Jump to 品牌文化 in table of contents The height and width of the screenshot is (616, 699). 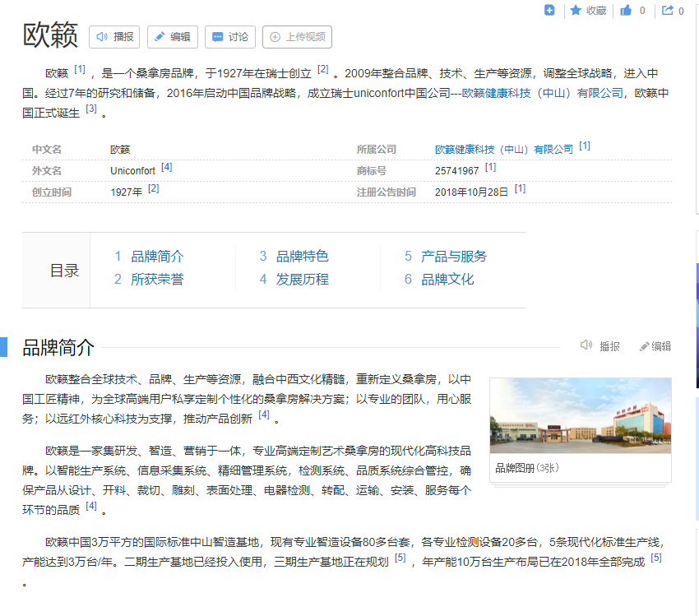(447, 280)
